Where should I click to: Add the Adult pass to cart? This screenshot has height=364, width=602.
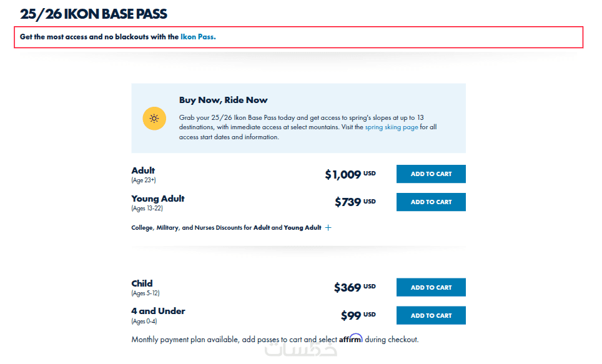pos(431,174)
